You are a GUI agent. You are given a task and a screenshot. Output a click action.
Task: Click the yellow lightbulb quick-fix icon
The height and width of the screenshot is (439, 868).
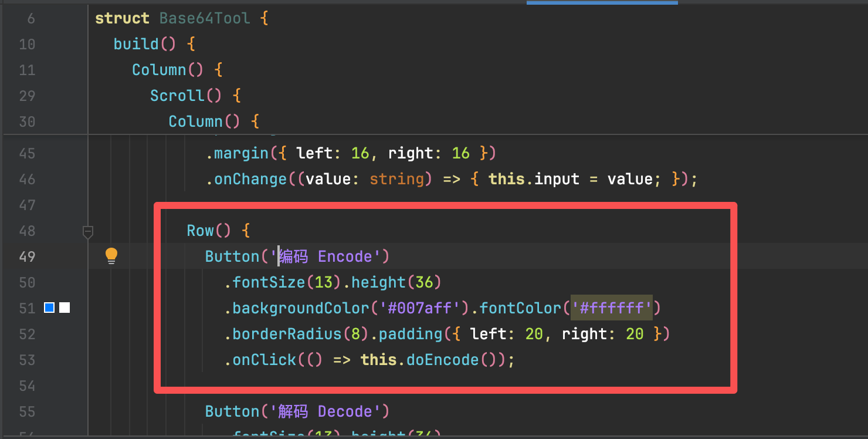tap(111, 256)
